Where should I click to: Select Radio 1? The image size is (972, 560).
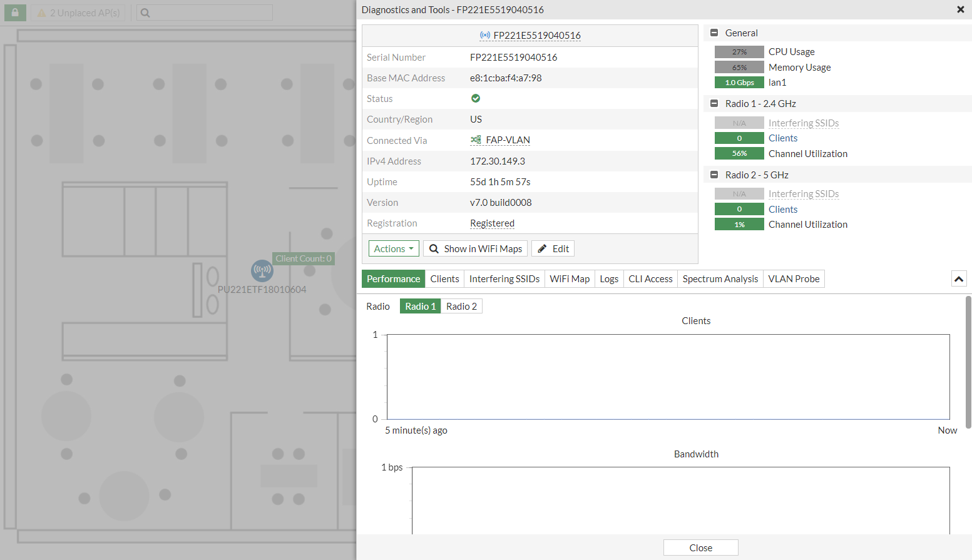[x=419, y=306]
